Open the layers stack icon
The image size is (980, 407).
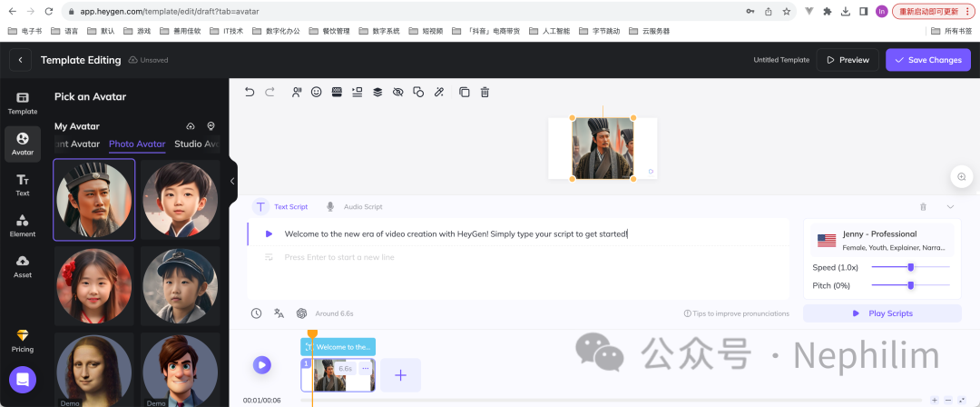click(377, 92)
